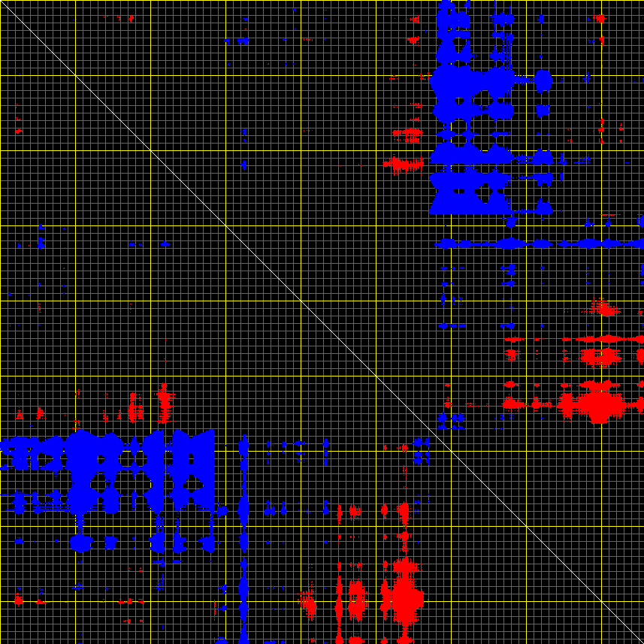This screenshot has width=644, height=644.
Task: Select narrow red column left of bottom red cluster
Action: (339, 601)
